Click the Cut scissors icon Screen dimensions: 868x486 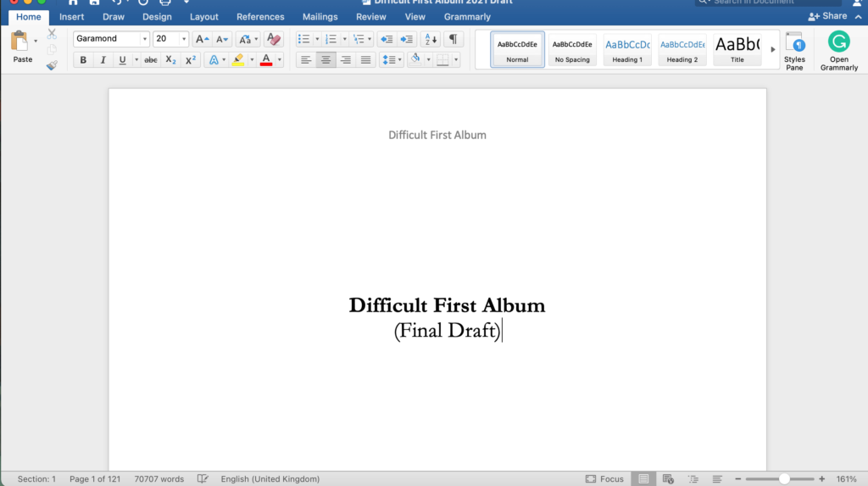click(52, 35)
